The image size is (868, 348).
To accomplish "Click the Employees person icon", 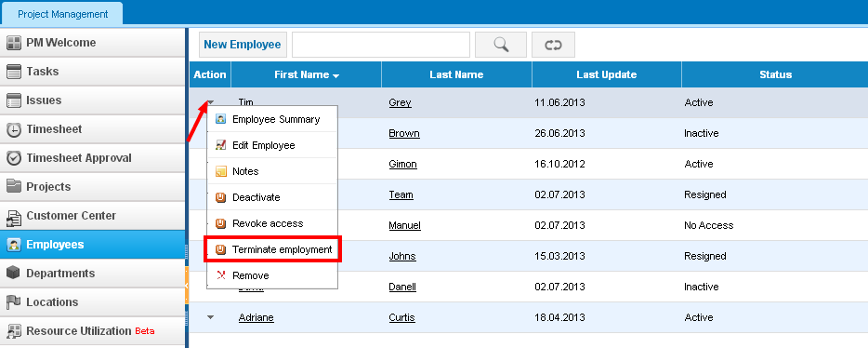I will pos(14,245).
